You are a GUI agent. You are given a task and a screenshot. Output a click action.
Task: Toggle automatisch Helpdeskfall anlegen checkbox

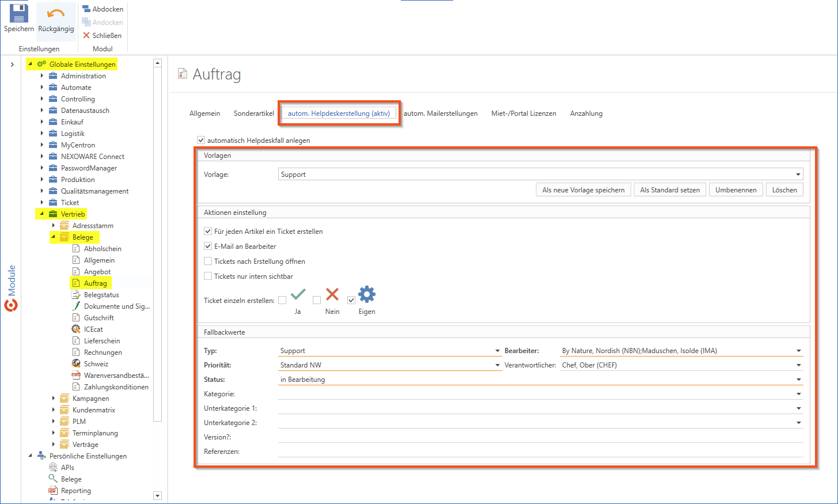click(x=201, y=140)
